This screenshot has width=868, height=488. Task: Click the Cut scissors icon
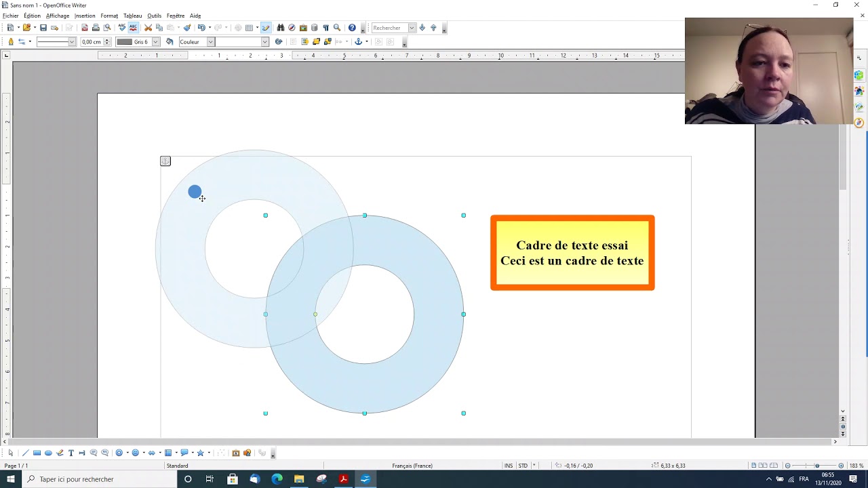(149, 28)
